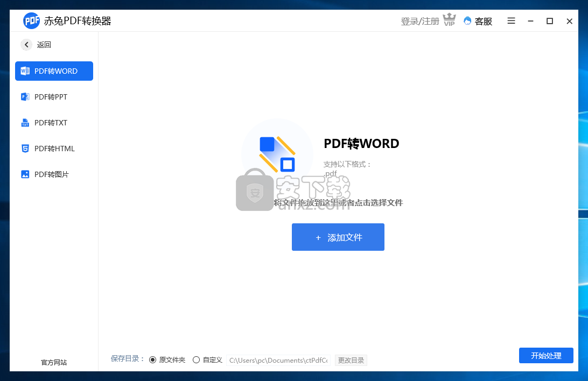Select the 原文件夹 radio button
This screenshot has height=381, width=588.
[152, 359]
